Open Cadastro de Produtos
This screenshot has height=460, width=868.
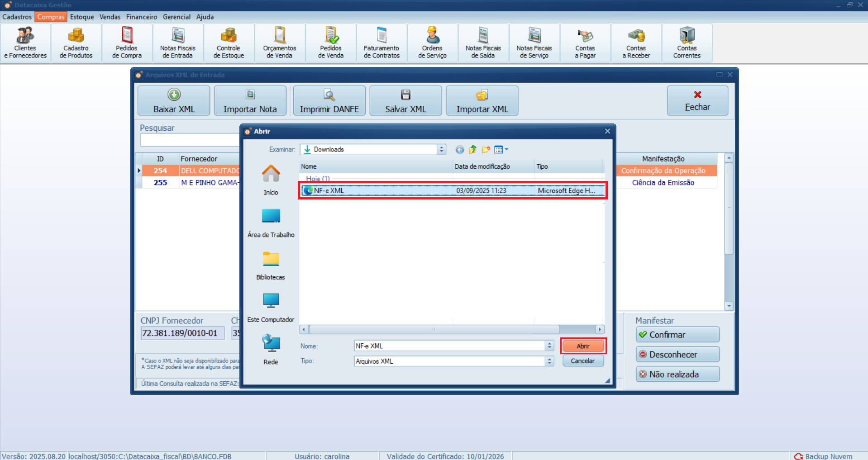pyautogui.click(x=76, y=42)
